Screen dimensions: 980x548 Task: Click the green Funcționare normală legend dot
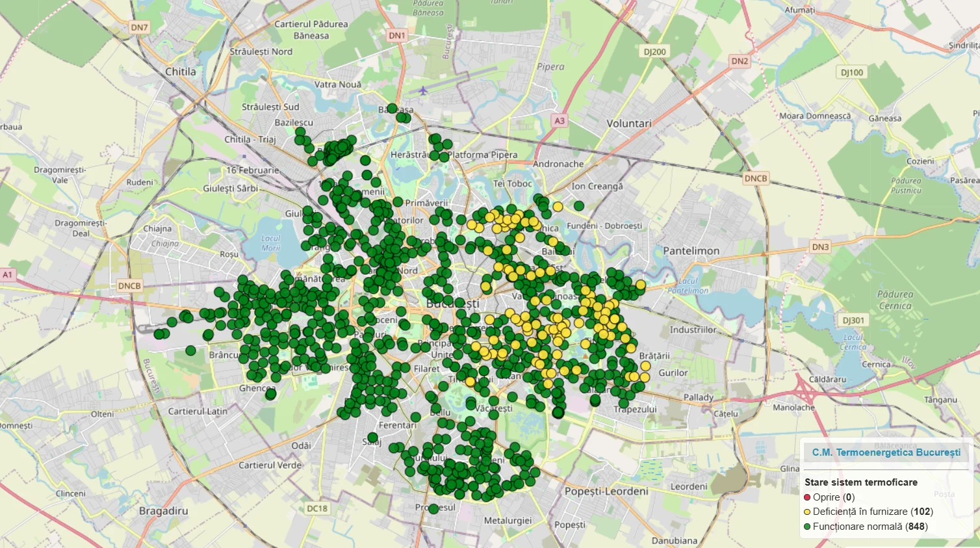(x=808, y=527)
